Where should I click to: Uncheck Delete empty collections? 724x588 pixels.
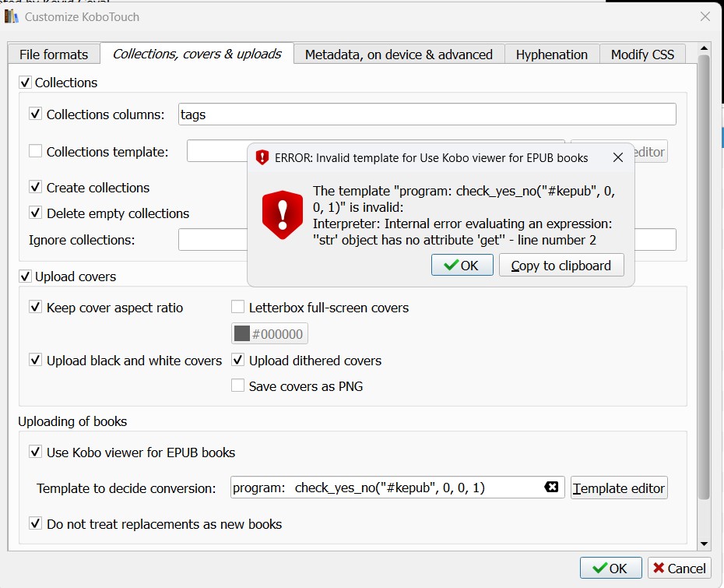35,213
